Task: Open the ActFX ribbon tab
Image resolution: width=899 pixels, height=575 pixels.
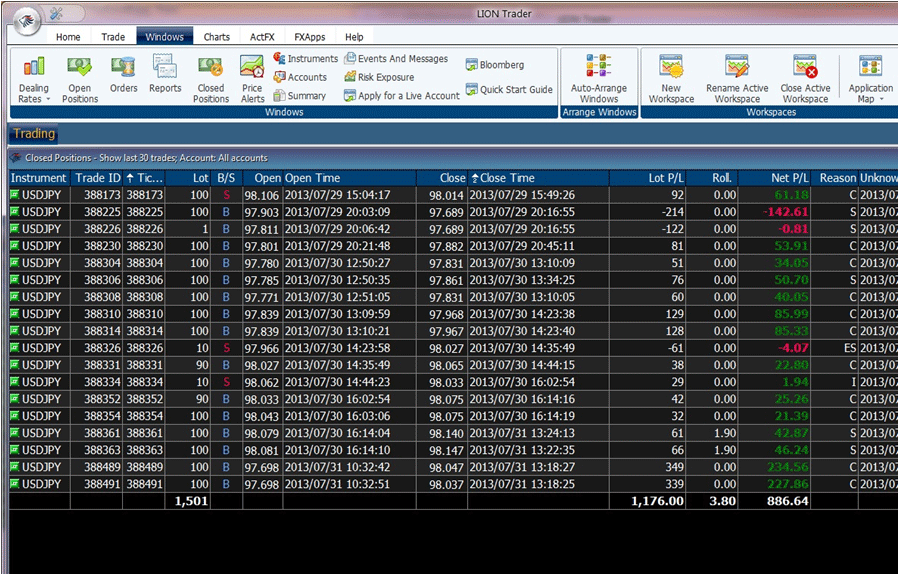Action: pos(262,37)
